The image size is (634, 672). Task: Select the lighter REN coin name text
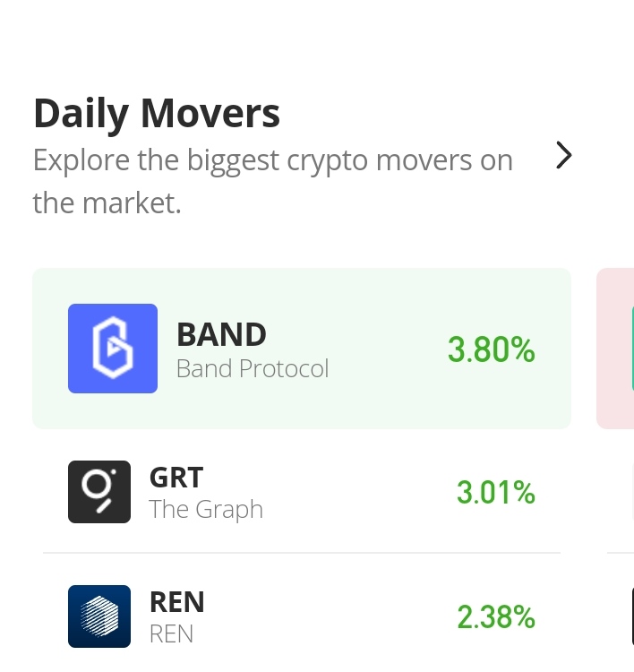pos(171,633)
